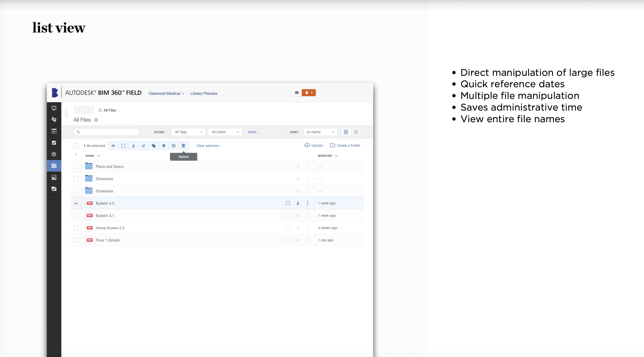Click the trash Delete icon in selection toolbar
Image resolution: width=644 pixels, height=357 pixels.
coord(183,146)
